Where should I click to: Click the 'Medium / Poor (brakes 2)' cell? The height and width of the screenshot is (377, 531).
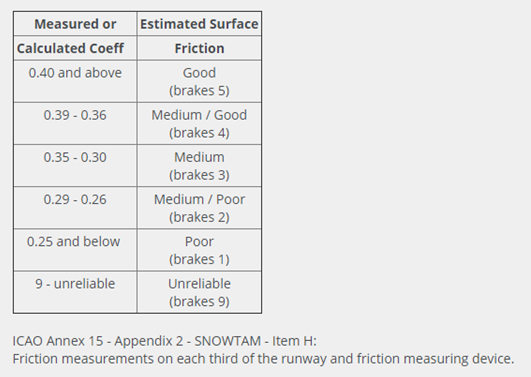pyautogui.click(x=199, y=208)
